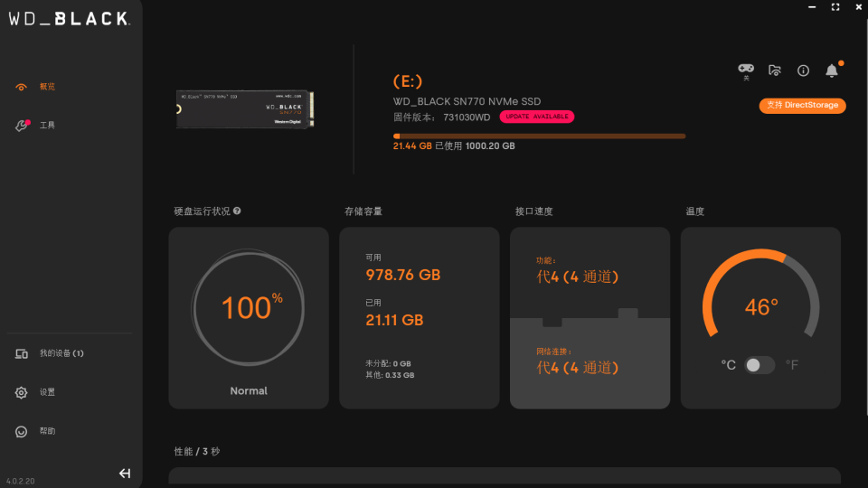
Task: Click the 硬盘运行状况 help question mark
Action: tap(237, 211)
